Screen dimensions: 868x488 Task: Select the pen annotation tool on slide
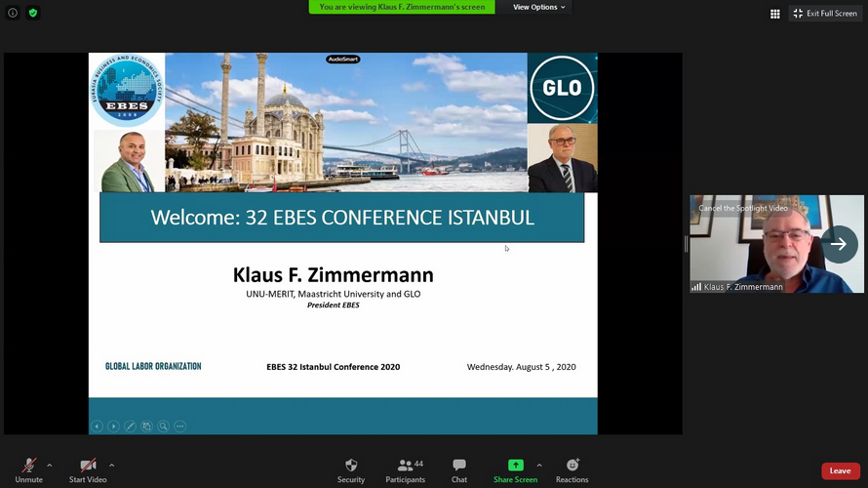130,426
